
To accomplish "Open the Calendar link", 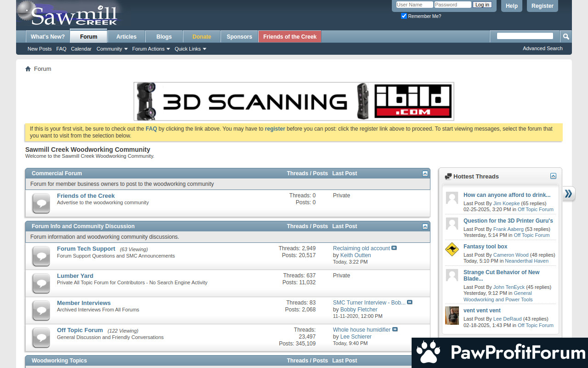I will [81, 49].
